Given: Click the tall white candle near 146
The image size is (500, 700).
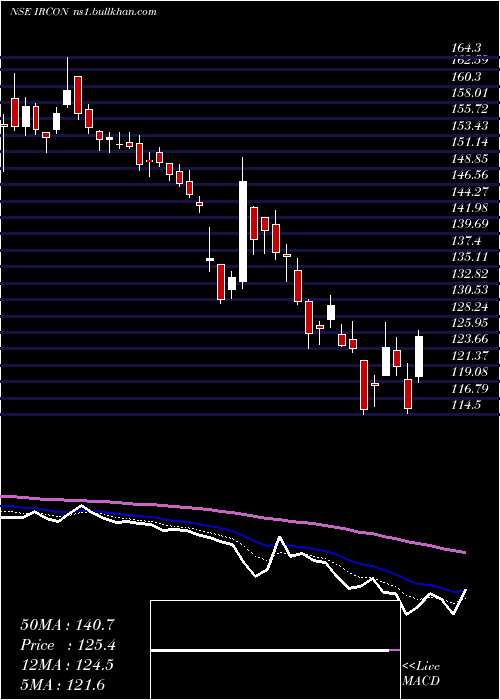Looking at the screenshot, I should pos(243,231).
